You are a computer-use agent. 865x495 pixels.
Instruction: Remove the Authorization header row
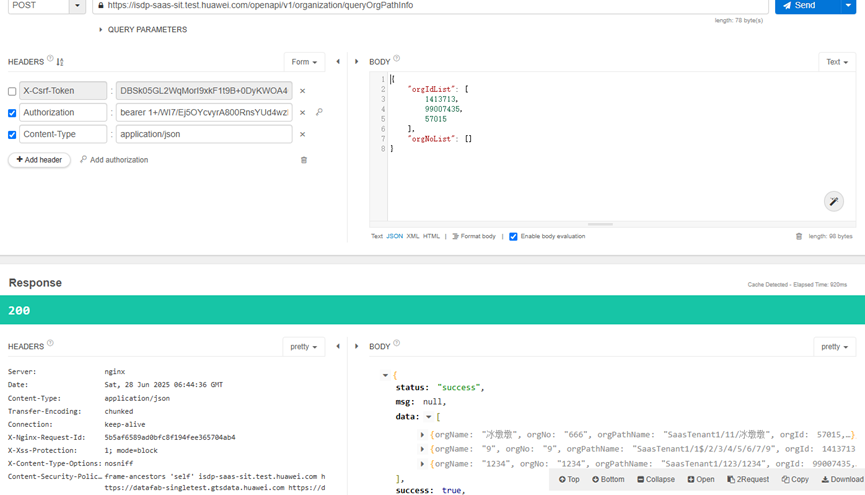(302, 113)
